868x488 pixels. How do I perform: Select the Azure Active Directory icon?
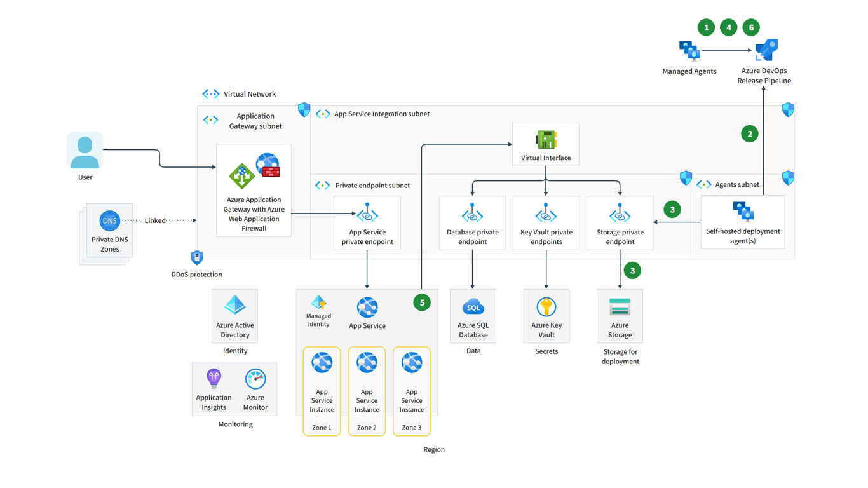click(235, 305)
